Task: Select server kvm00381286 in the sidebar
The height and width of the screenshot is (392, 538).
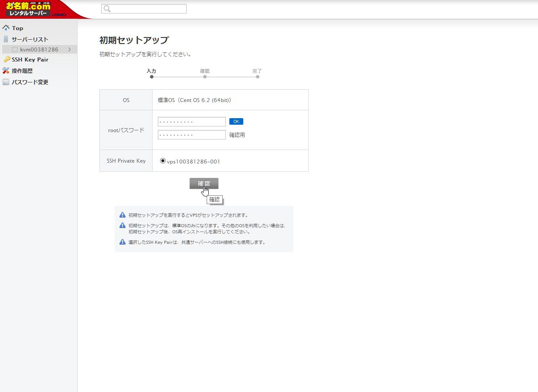Action: coord(39,49)
